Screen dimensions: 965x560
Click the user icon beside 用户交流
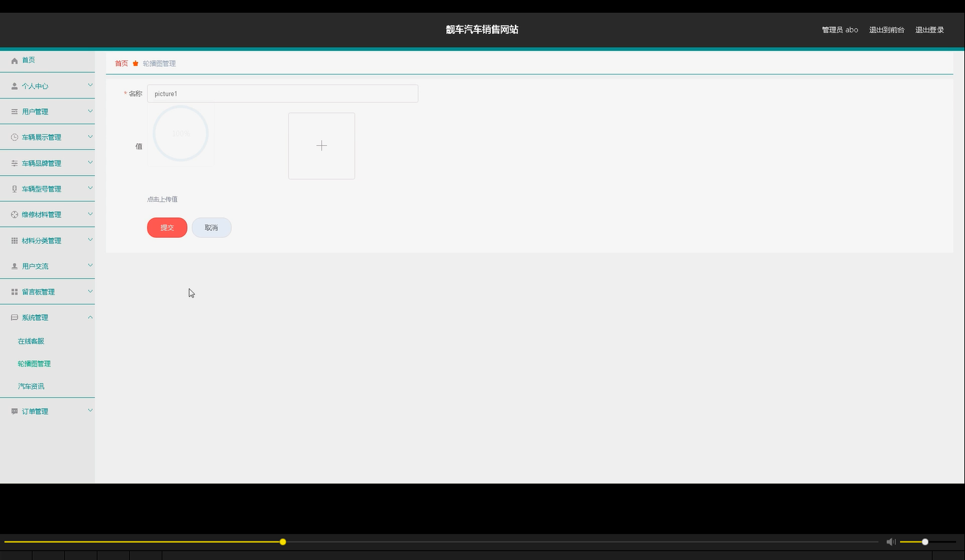click(x=15, y=266)
